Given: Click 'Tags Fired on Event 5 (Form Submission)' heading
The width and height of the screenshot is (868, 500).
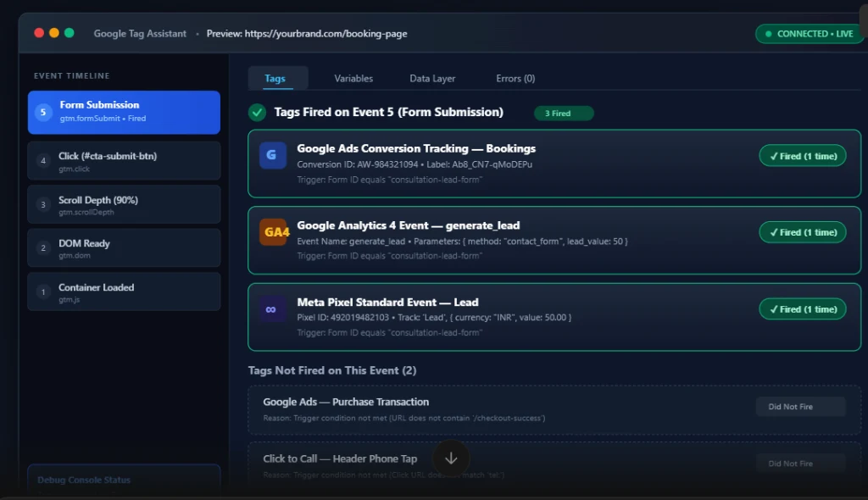Looking at the screenshot, I should (388, 112).
